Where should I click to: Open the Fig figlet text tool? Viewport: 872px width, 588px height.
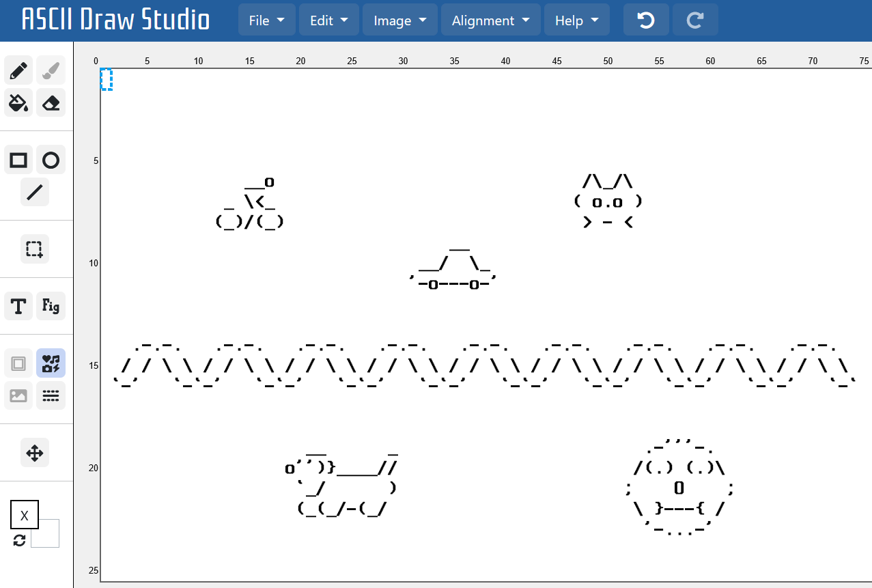click(51, 305)
